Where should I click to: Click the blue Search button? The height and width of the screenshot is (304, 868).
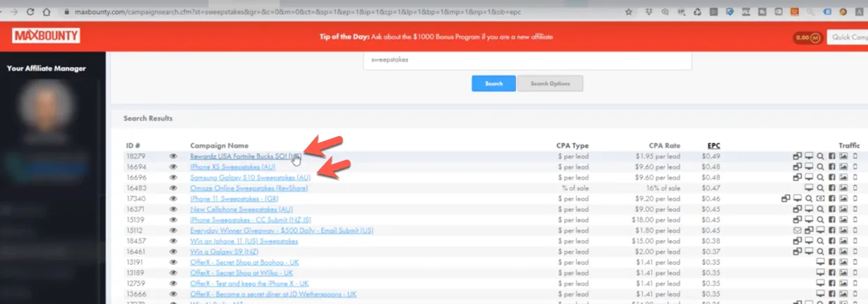493,84
